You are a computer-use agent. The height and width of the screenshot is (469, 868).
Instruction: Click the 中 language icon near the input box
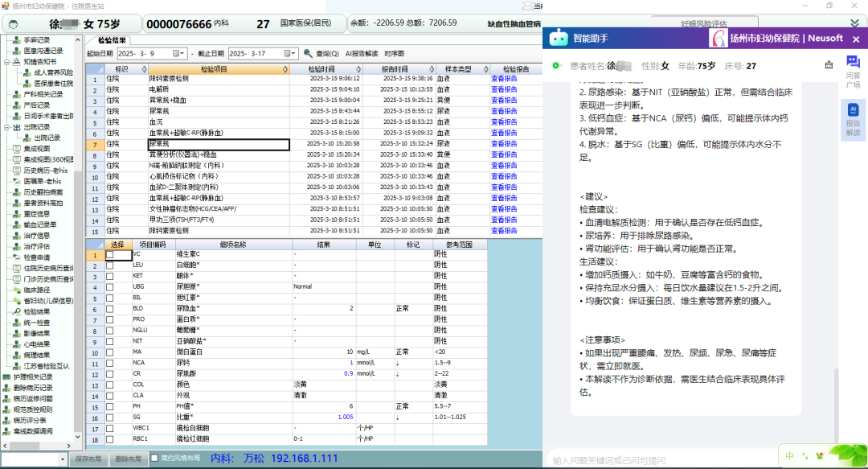tap(789, 456)
